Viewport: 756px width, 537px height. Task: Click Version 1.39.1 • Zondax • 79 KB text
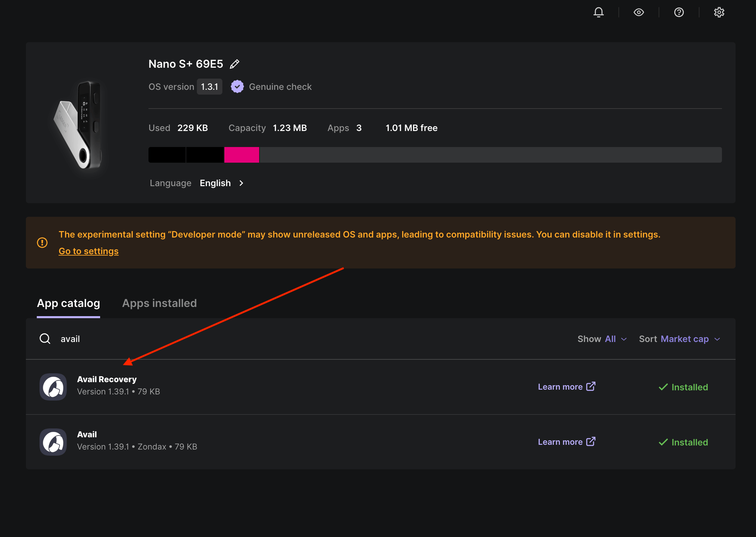137,447
